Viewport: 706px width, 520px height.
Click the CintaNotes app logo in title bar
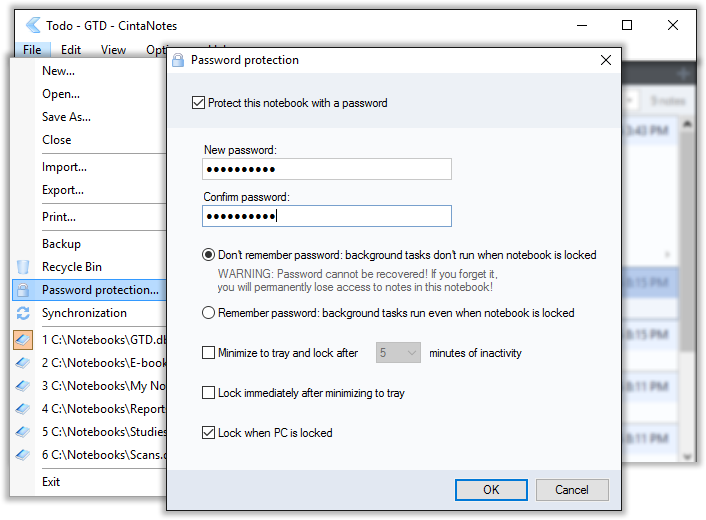[33, 25]
